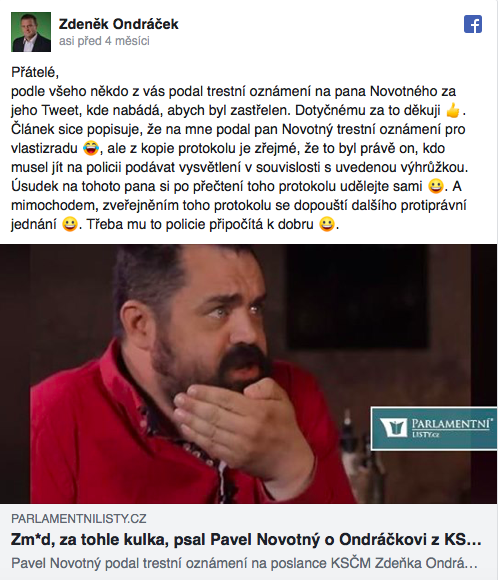Open Zdeněk Ondráček's profile picture
Screen dimensions: 498x580
pos(31,32)
